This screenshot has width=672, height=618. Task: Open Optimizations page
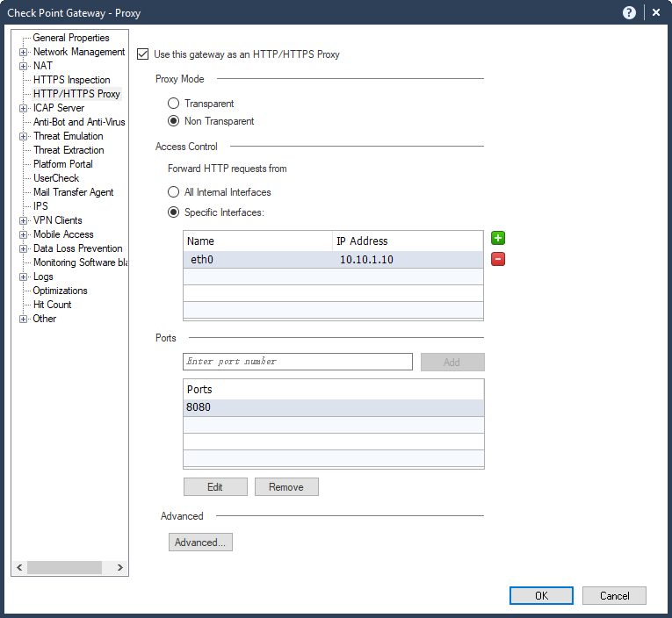60,291
